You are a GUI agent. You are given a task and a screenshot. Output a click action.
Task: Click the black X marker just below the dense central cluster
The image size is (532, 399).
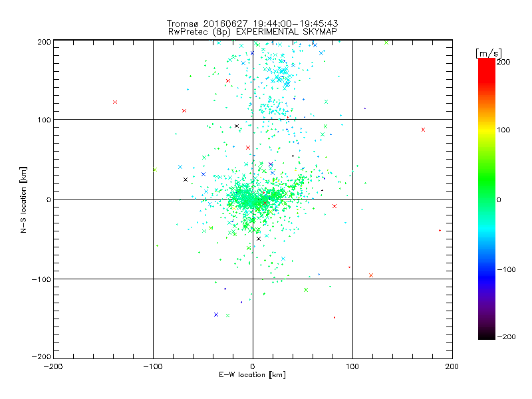tap(259, 239)
